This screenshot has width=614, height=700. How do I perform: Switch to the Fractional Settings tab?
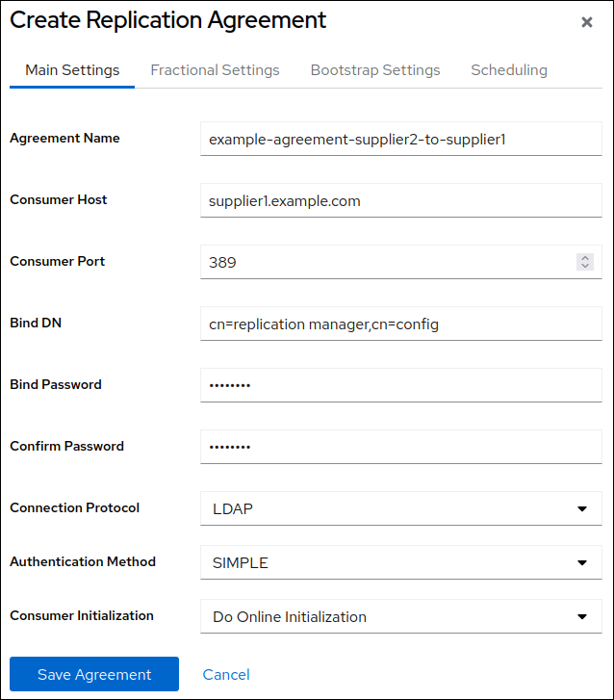click(215, 70)
